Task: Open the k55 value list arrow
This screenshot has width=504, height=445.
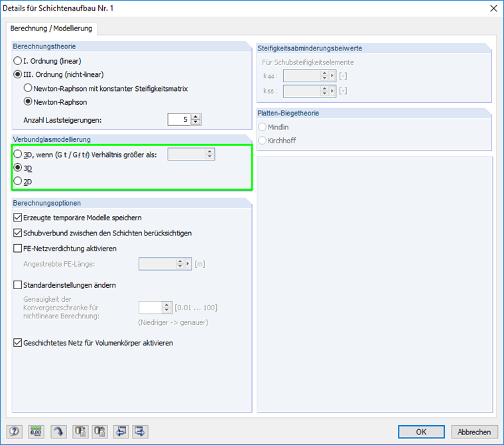Action: tap(332, 91)
